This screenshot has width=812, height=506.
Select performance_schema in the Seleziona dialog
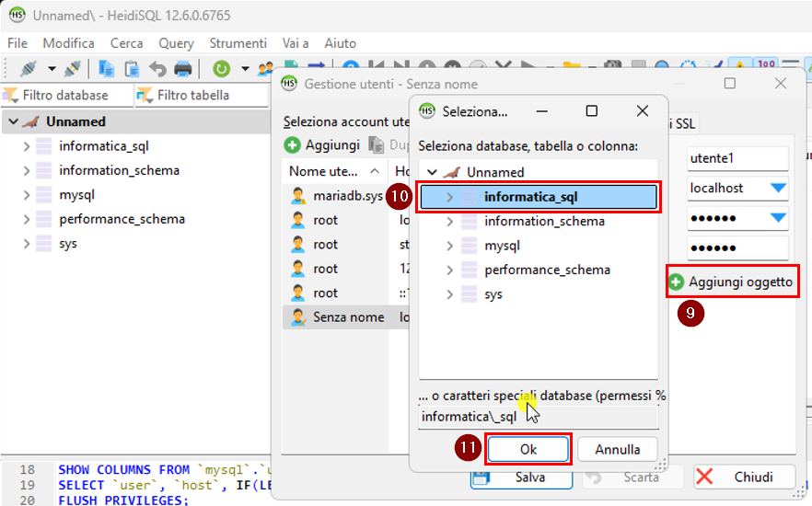[548, 270]
